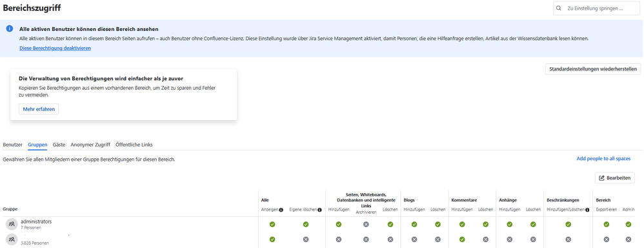This screenshot has height=248, width=644.
Task: Open the Anonymer Zugriff tab
Action: click(90, 145)
